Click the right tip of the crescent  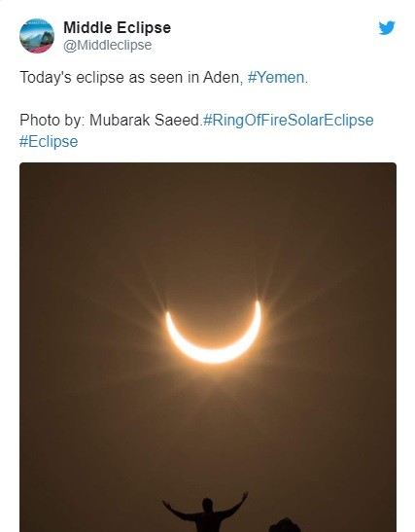[x=259, y=303]
